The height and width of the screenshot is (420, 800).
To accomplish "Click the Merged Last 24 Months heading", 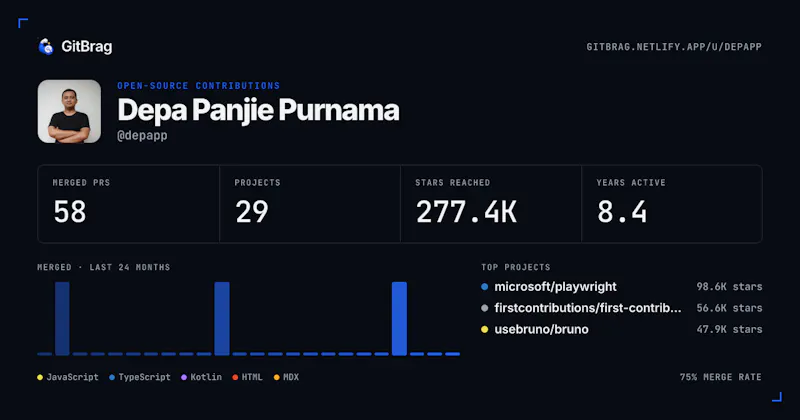I will pyautogui.click(x=104, y=267).
